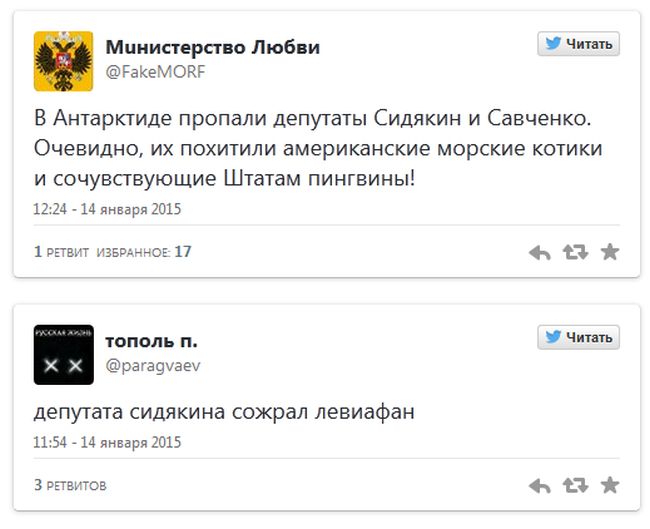This screenshot has height=529, width=650.
Task: Star the тополь п. tweet
Action: click(609, 486)
